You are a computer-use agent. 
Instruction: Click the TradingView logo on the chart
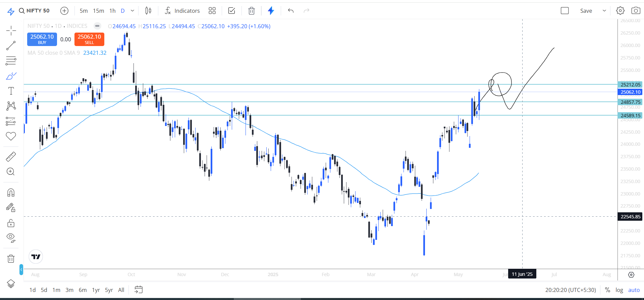tap(36, 257)
